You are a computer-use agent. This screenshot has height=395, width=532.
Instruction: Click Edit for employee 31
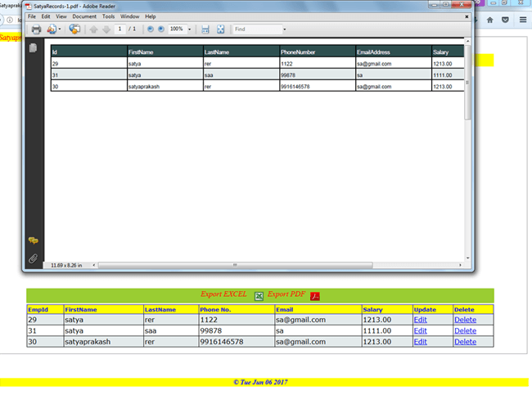[x=421, y=330]
